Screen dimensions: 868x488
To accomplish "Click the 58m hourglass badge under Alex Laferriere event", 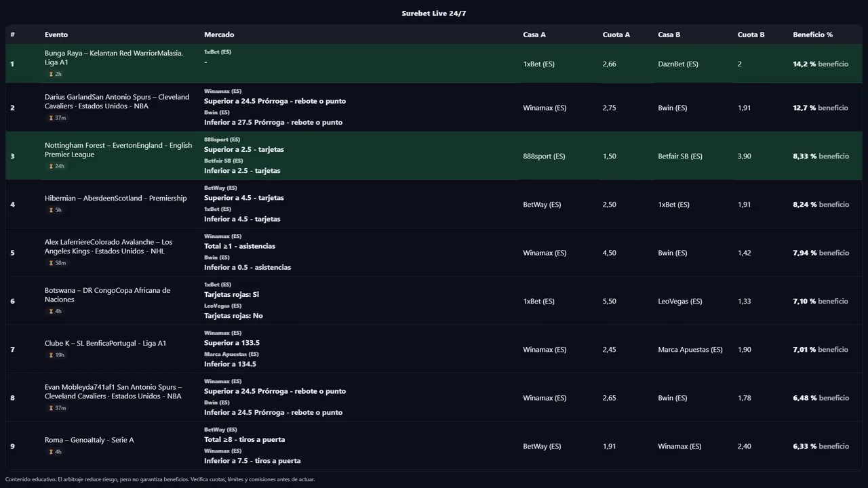I will [x=57, y=263].
